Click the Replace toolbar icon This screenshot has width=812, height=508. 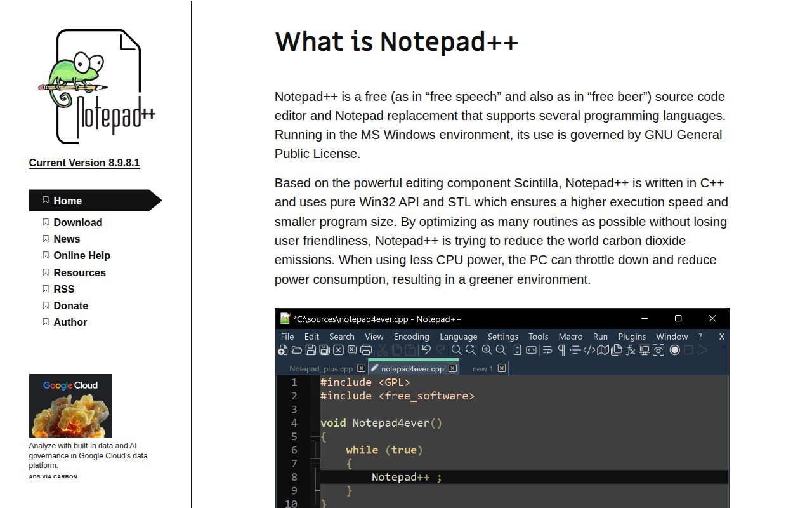(471, 350)
